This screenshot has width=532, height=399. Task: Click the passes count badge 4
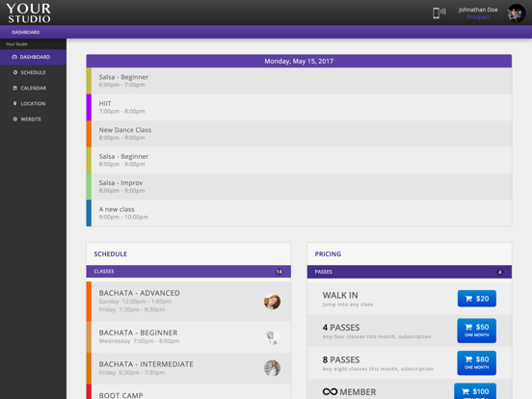point(500,272)
